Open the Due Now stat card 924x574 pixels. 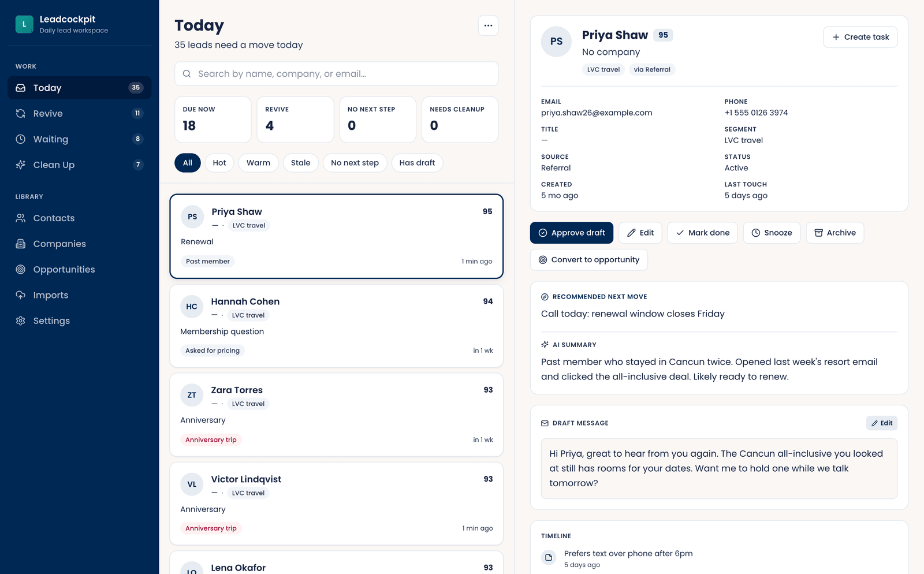pyautogui.click(x=213, y=120)
